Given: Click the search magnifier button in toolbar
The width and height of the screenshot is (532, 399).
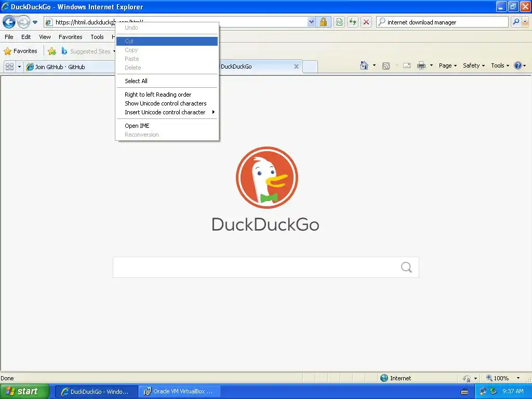Looking at the screenshot, I should coord(516,22).
